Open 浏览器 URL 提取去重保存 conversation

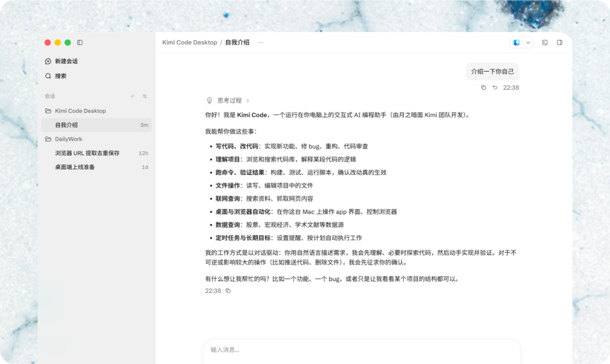pyautogui.click(x=97, y=153)
